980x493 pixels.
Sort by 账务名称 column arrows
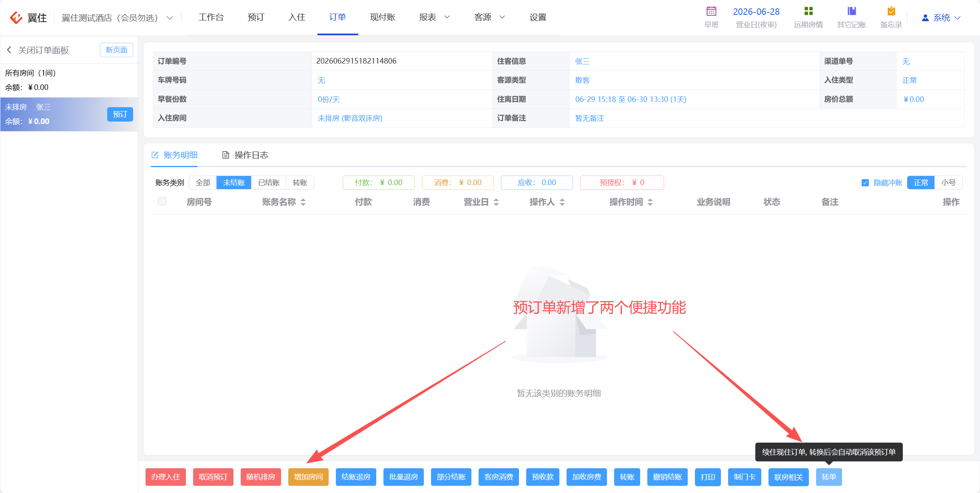point(303,202)
